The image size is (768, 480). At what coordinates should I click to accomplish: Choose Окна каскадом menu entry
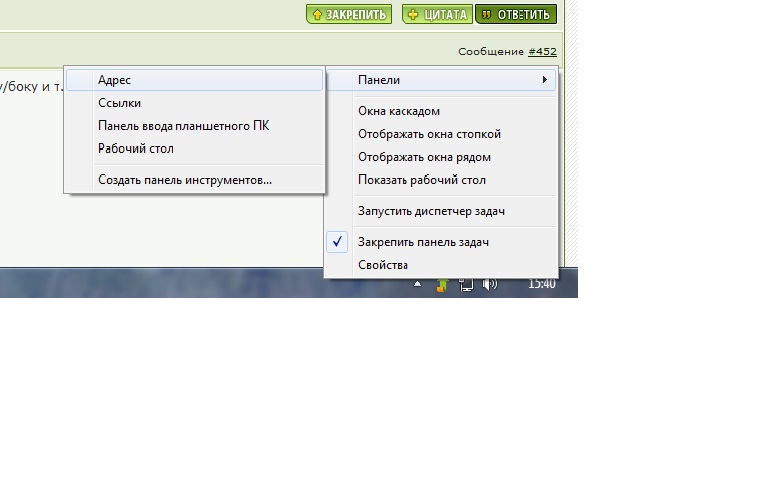(x=399, y=111)
